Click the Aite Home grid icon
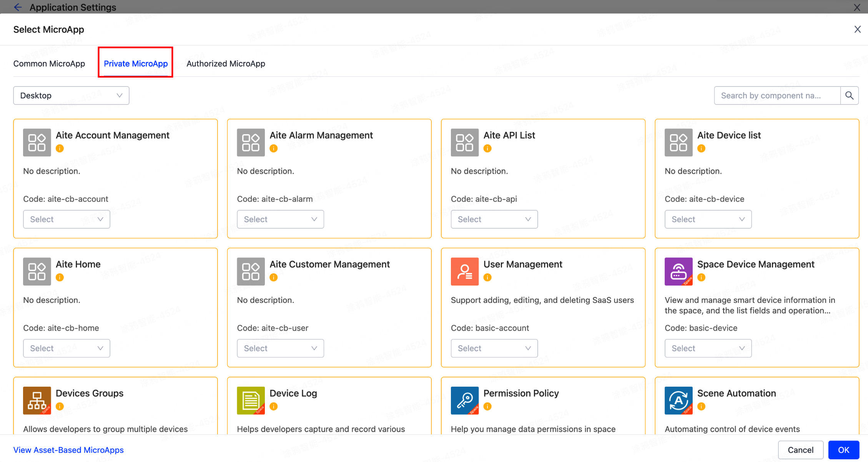 pos(37,271)
